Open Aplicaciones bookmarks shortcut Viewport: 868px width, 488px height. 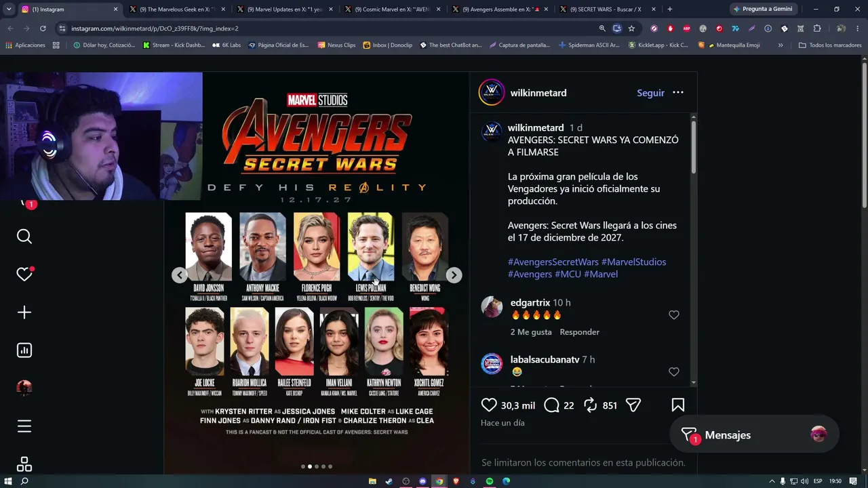pyautogui.click(x=26, y=45)
